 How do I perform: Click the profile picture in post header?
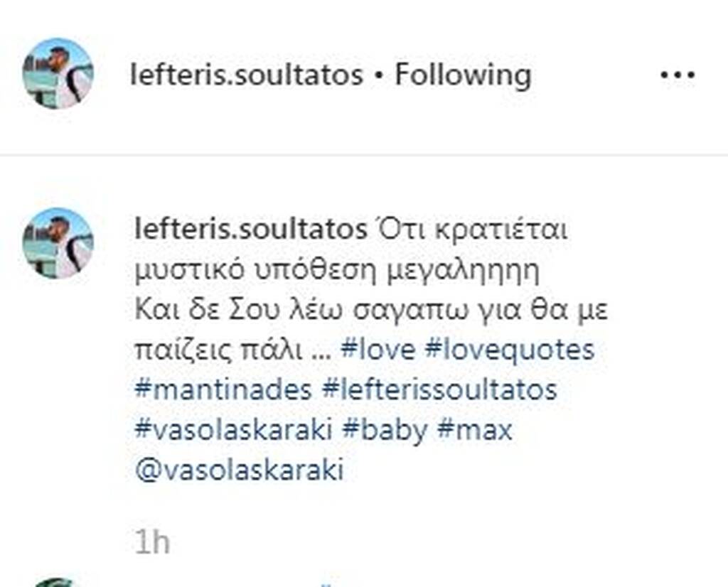pyautogui.click(x=58, y=73)
